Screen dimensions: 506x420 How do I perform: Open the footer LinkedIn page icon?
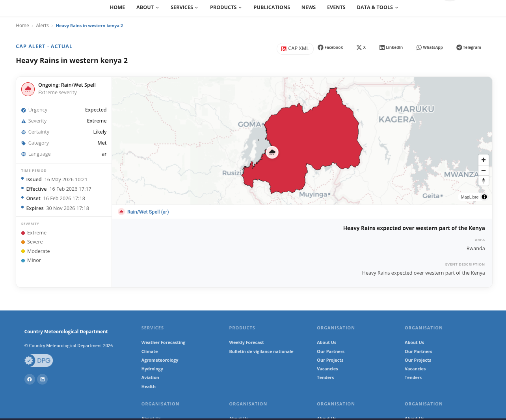43,379
